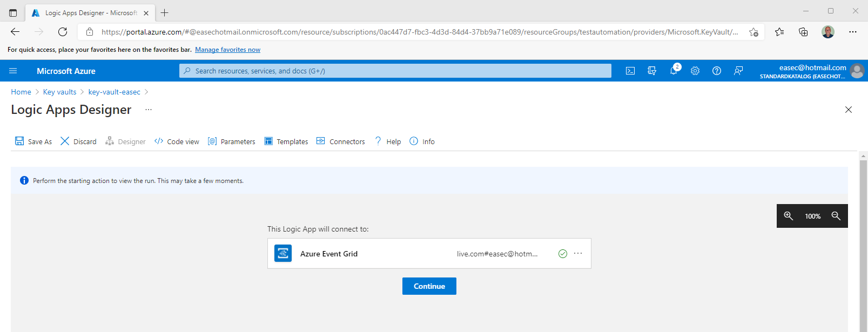
Task: Open Logic Apps Designer more options ellipsis
Action: (x=149, y=110)
